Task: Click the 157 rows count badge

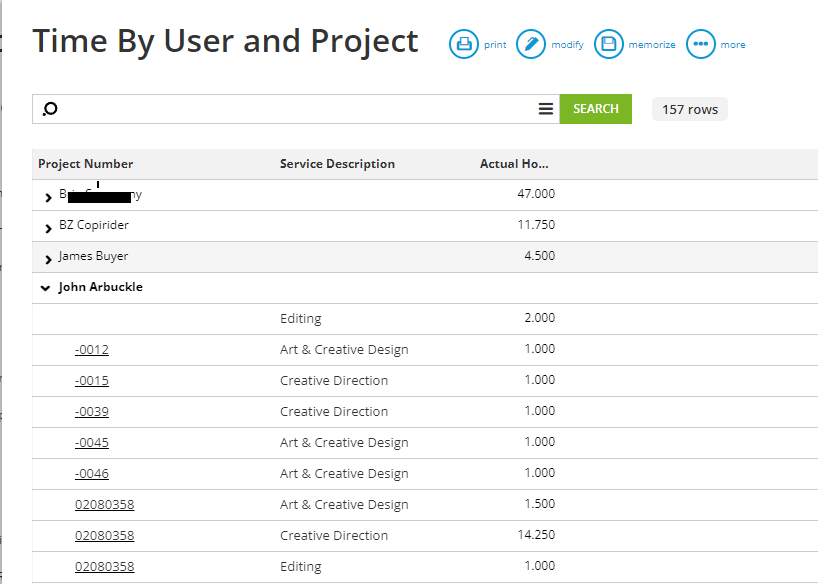Action: click(690, 110)
